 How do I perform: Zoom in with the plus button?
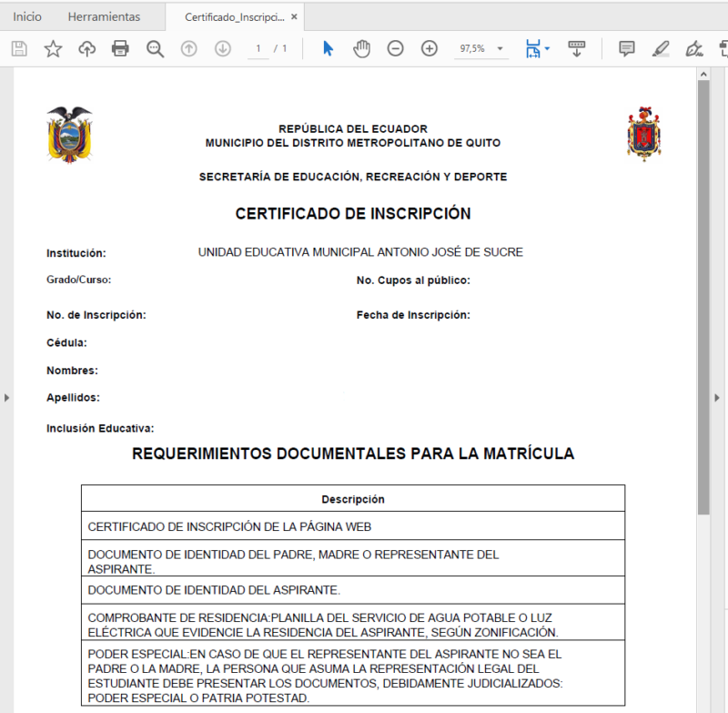click(430, 49)
